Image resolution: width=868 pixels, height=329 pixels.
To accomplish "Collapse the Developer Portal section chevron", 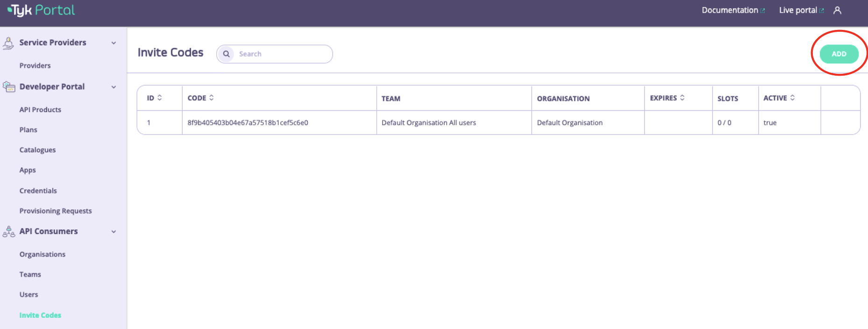I will click(114, 87).
